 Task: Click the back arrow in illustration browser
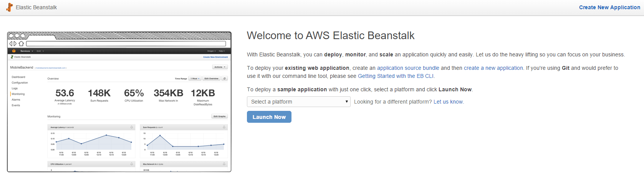(11, 44)
